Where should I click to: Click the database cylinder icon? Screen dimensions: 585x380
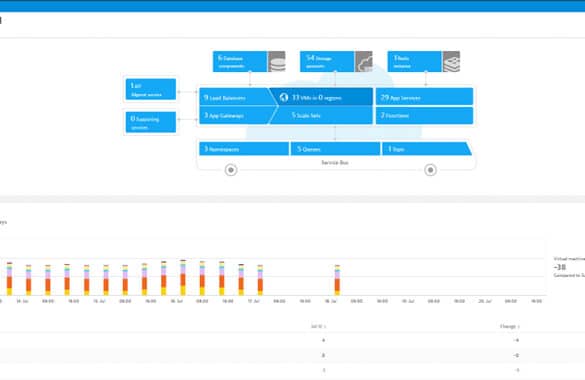tap(277, 62)
